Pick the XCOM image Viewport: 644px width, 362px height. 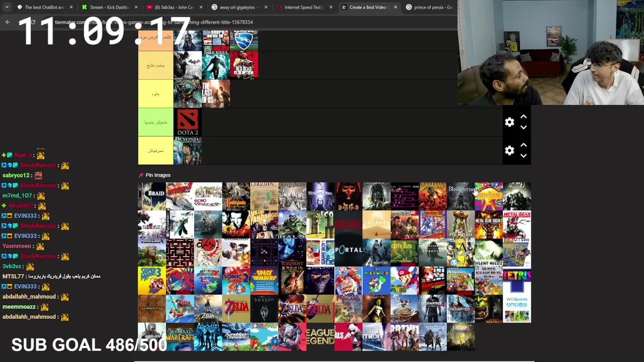(208, 337)
